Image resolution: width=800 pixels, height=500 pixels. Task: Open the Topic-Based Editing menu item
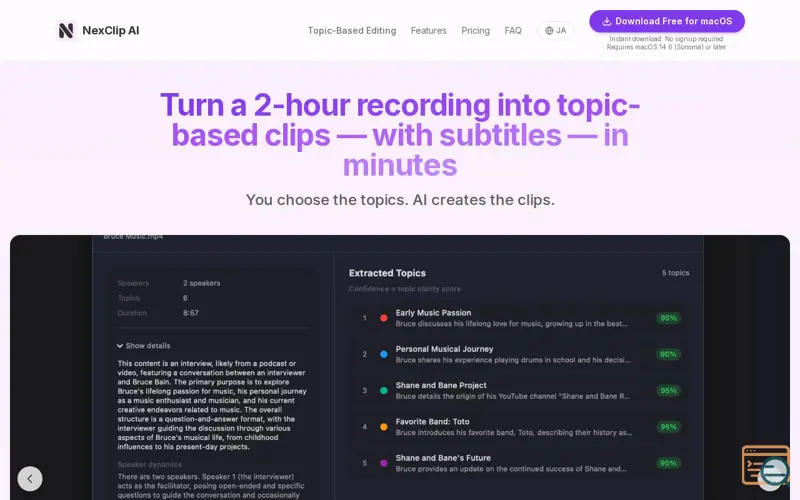(x=352, y=31)
